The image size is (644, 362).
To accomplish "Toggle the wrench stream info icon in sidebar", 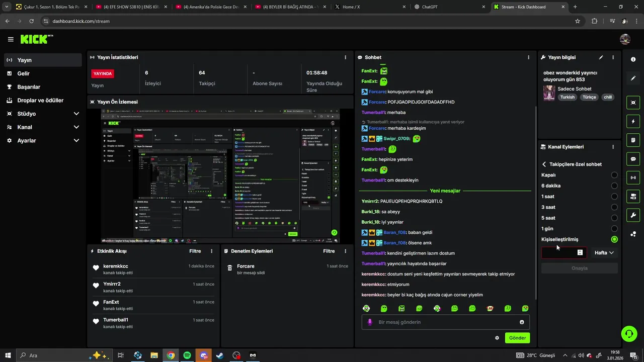I will [x=633, y=215].
